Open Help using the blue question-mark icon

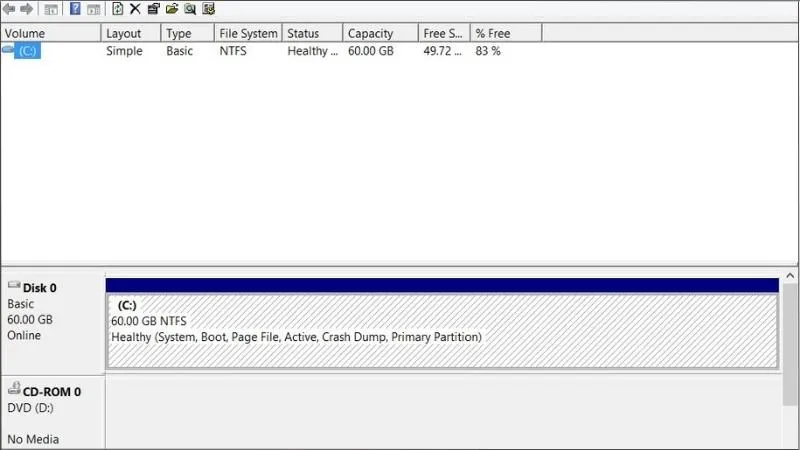[75, 9]
